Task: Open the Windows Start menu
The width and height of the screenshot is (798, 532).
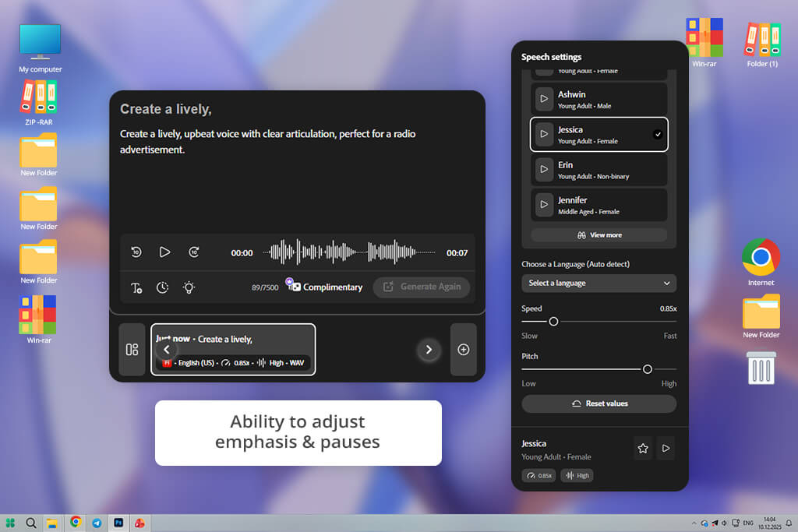Action: point(10,523)
